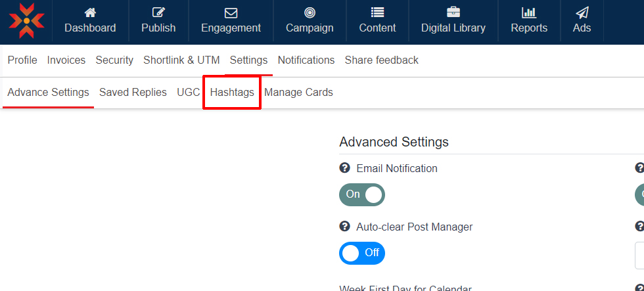Click the Auto-clear Post Manager help icon
The image size is (644, 291).
[344, 227]
